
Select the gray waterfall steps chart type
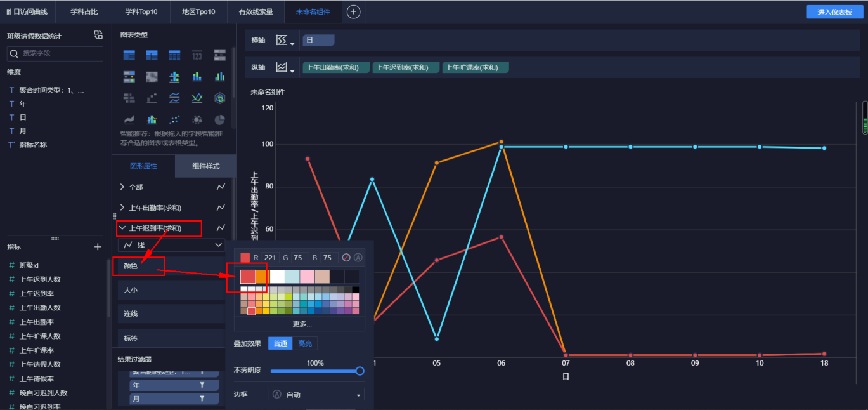tap(152, 98)
